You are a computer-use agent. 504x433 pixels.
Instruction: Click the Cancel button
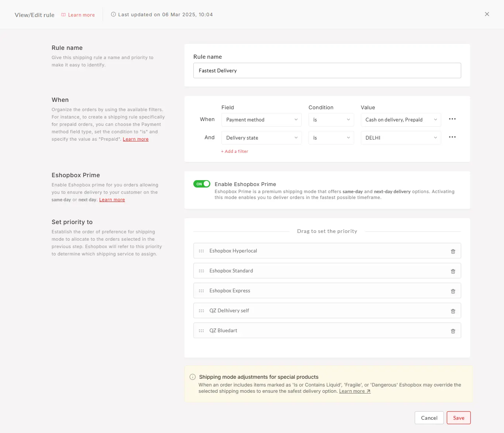[429, 418]
